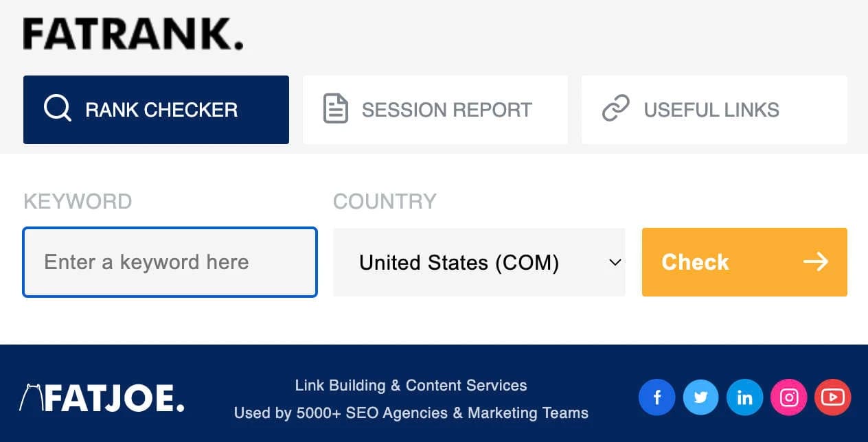Open FATJOE's Facebook page icon

[x=656, y=397]
